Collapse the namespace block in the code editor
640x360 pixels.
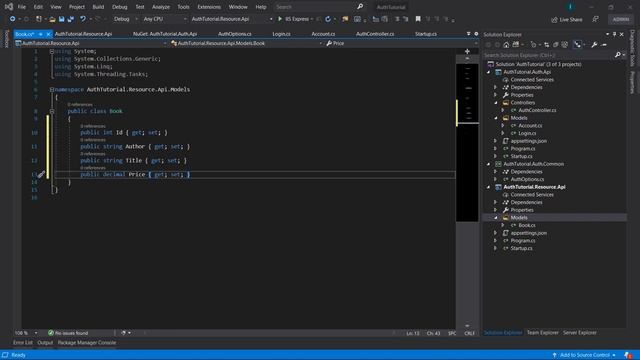coord(52,89)
